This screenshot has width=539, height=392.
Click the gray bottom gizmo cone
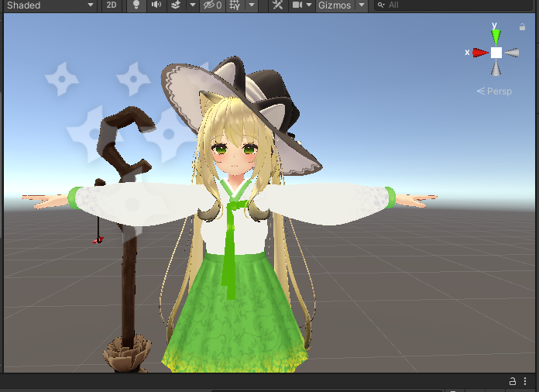point(496,67)
